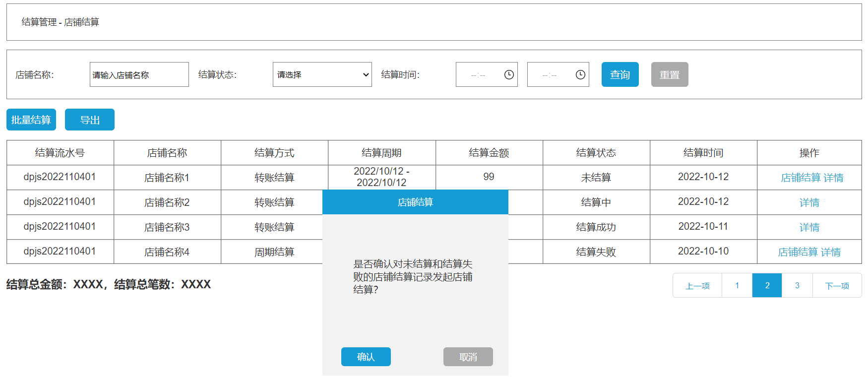Click the 2022/10/12 - 2022/10/12 period cell
The width and height of the screenshot is (868, 387).
(x=382, y=177)
